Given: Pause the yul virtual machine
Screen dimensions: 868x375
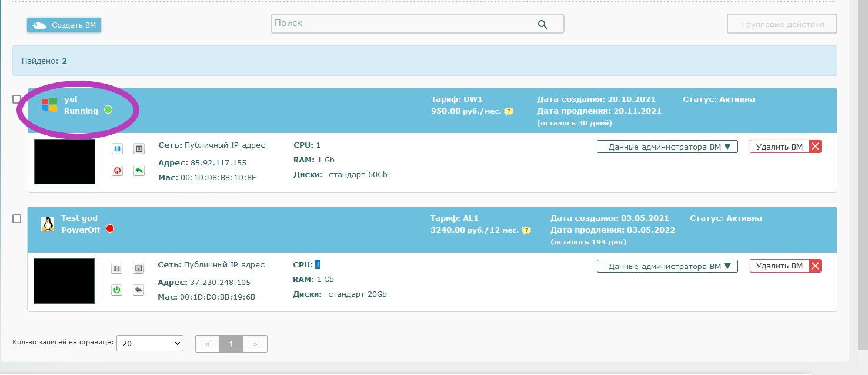Looking at the screenshot, I should coord(117,149).
